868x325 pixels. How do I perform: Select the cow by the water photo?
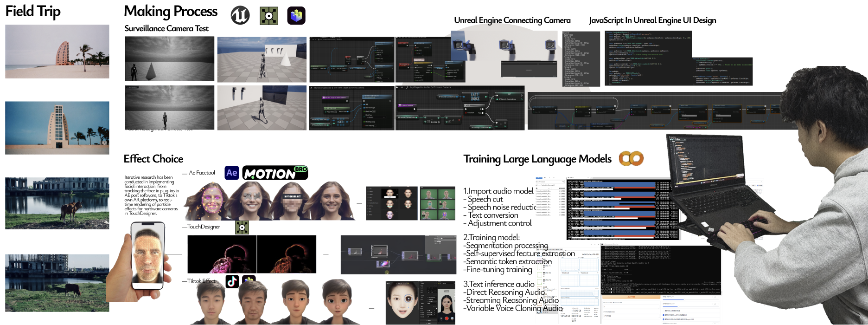click(57, 203)
